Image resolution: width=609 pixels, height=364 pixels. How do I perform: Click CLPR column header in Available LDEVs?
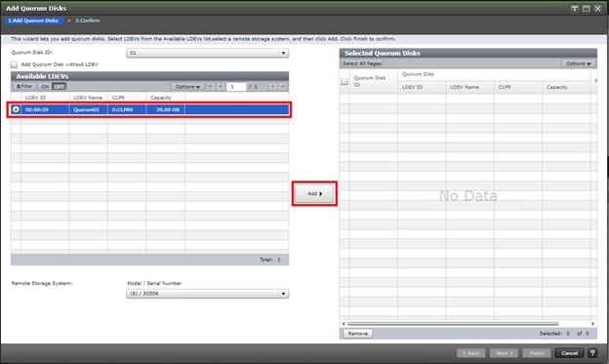(127, 98)
